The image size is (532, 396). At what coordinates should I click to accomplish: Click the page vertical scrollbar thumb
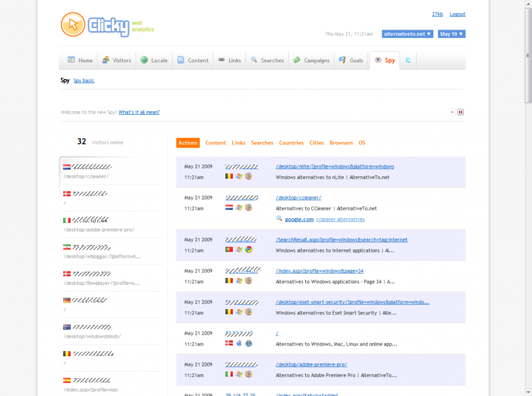[x=528, y=55]
